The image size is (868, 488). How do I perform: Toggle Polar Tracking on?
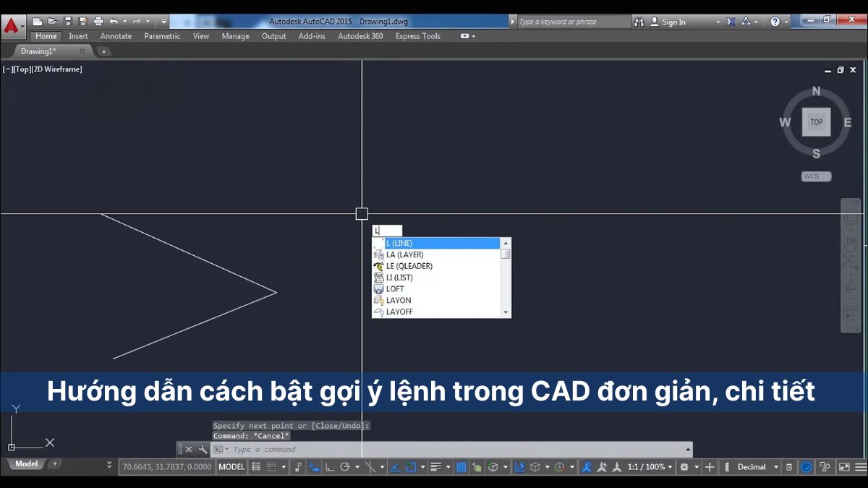344,467
